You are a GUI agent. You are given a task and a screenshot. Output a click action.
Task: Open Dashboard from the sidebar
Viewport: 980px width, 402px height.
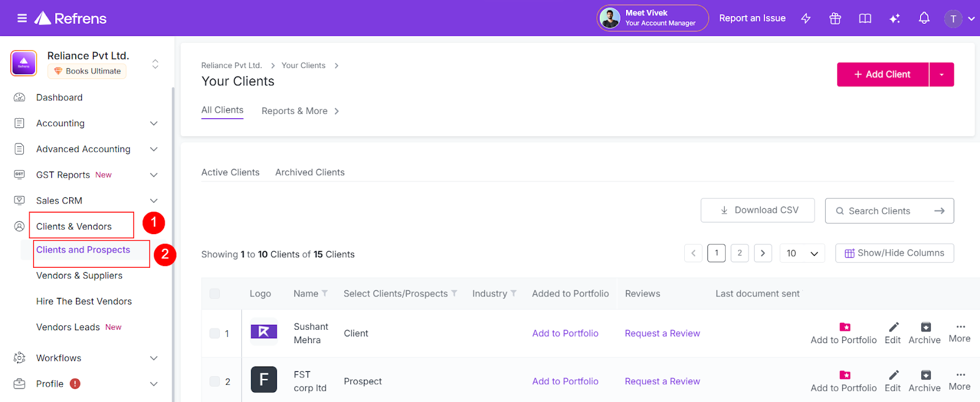point(59,97)
